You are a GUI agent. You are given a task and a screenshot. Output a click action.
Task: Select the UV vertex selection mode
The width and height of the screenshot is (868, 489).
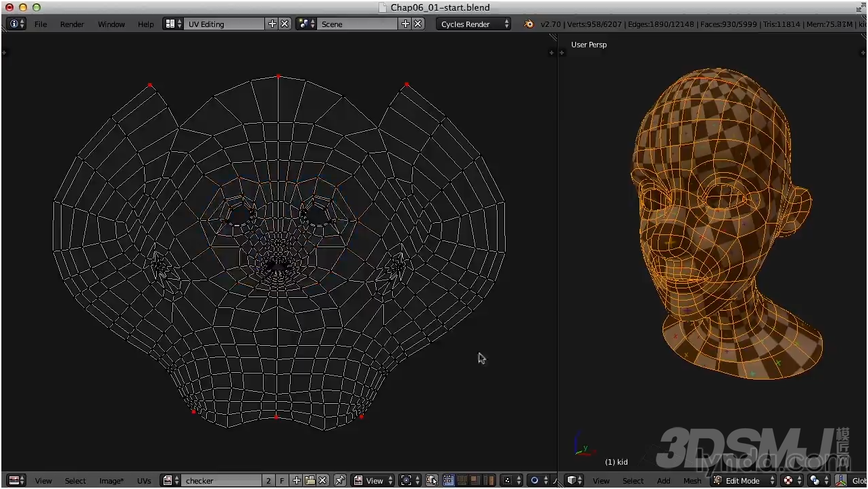click(448, 480)
